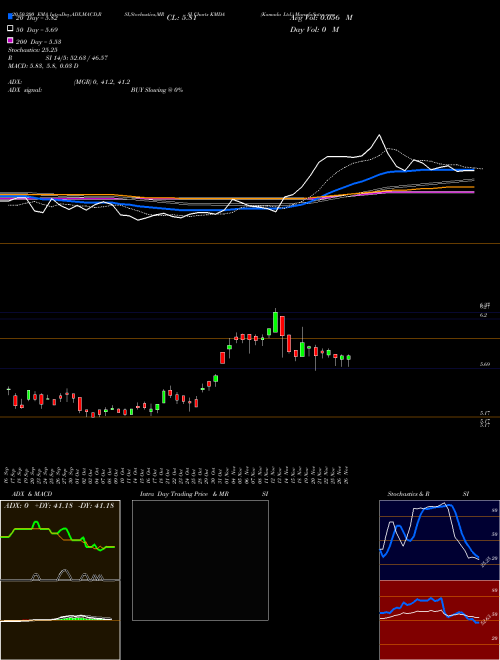Select the '200 Day - 5.33' label

click(x=39, y=42)
